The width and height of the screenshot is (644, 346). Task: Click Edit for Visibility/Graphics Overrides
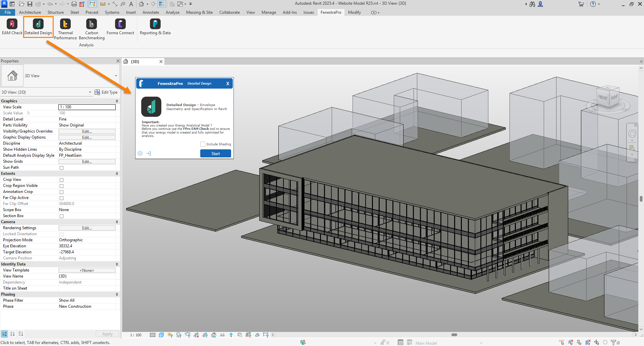(87, 132)
